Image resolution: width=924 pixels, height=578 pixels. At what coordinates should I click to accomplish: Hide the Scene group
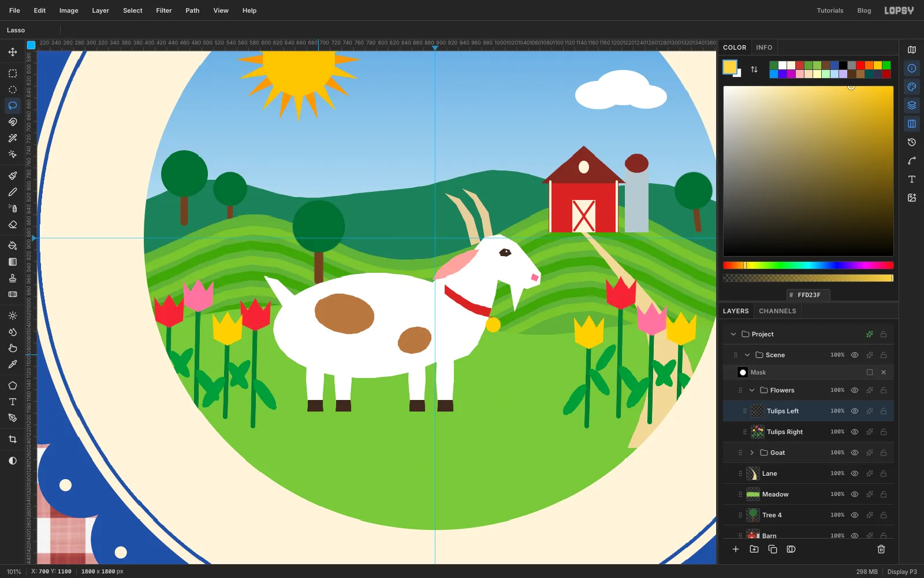pyautogui.click(x=855, y=355)
